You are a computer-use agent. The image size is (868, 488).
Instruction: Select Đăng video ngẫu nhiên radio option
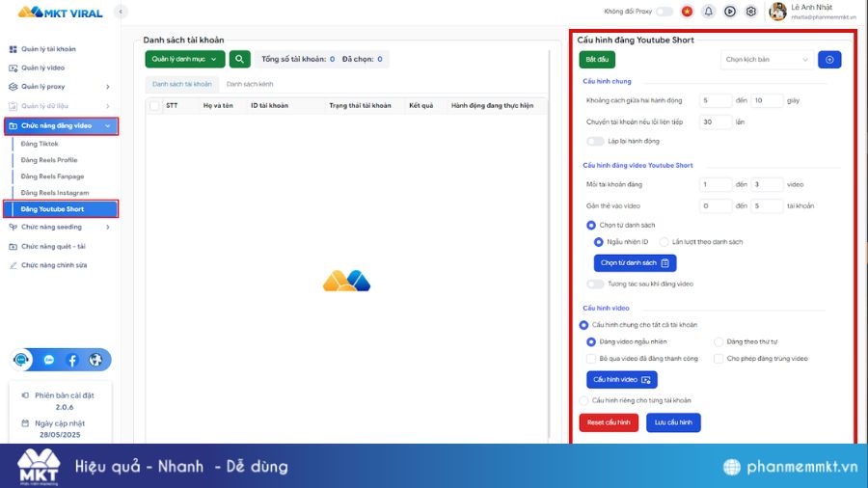point(591,342)
